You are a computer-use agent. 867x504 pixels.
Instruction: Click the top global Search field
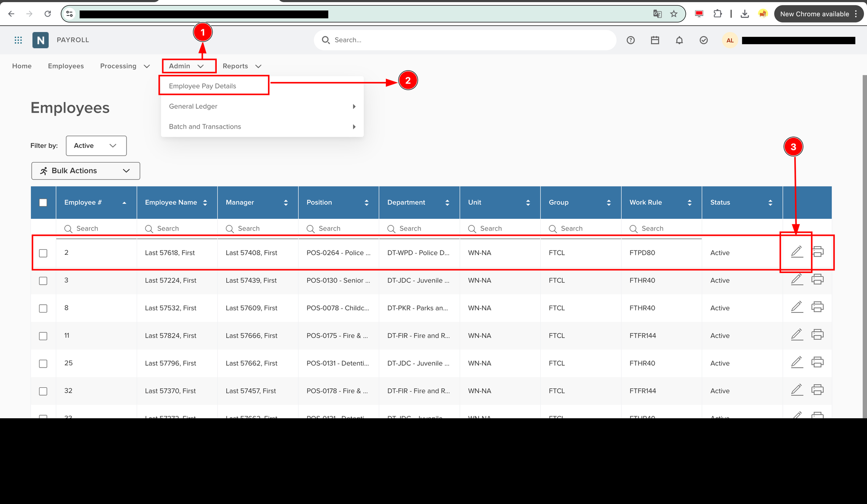(x=465, y=40)
